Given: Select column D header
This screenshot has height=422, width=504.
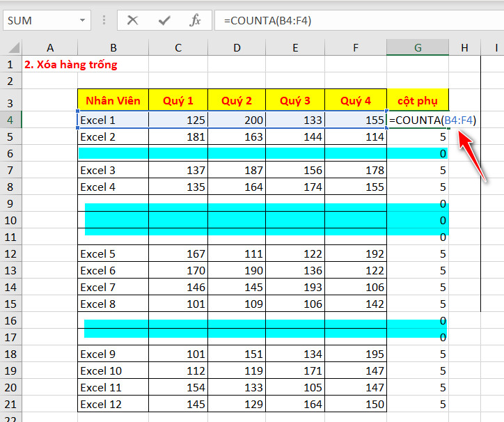Looking at the screenshot, I should tap(237, 47).
